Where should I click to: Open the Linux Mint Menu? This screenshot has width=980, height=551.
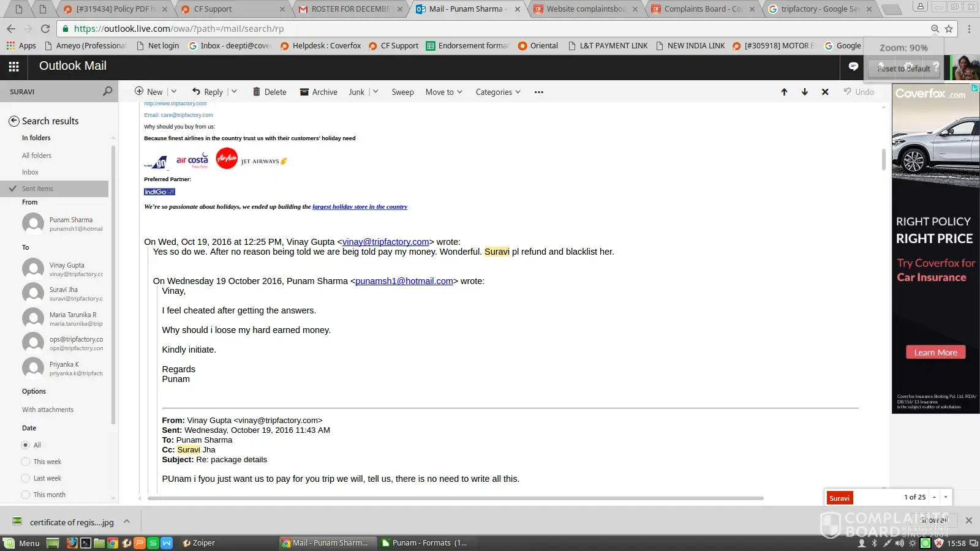point(22,543)
